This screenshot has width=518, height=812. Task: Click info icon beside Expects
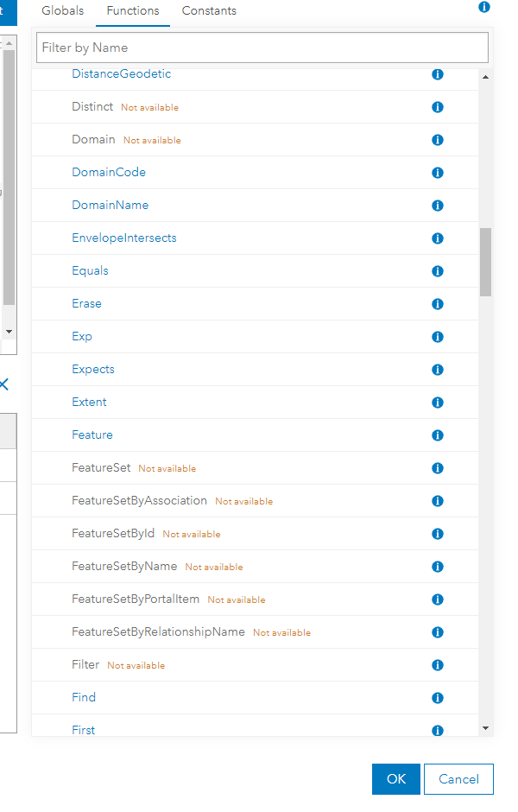pyautogui.click(x=437, y=370)
